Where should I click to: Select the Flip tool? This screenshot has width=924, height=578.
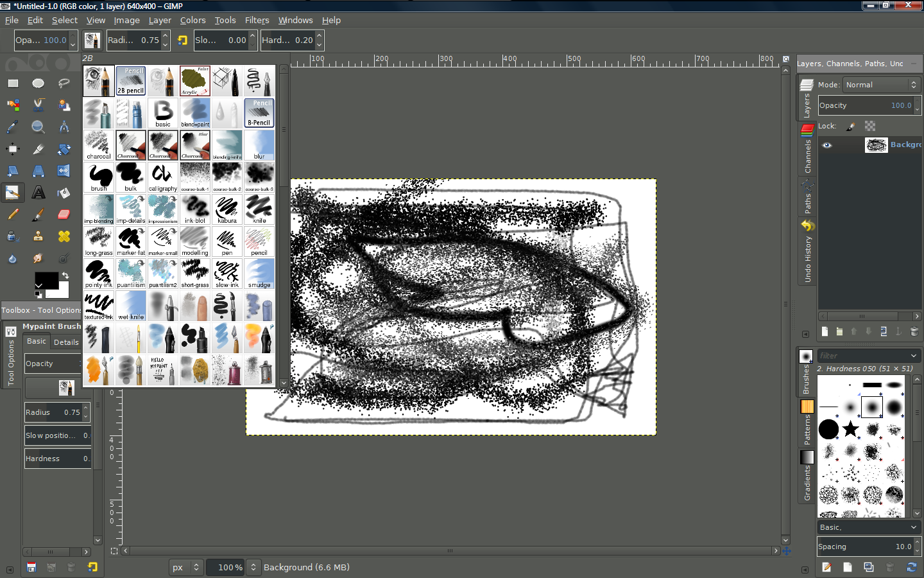pos(64,171)
